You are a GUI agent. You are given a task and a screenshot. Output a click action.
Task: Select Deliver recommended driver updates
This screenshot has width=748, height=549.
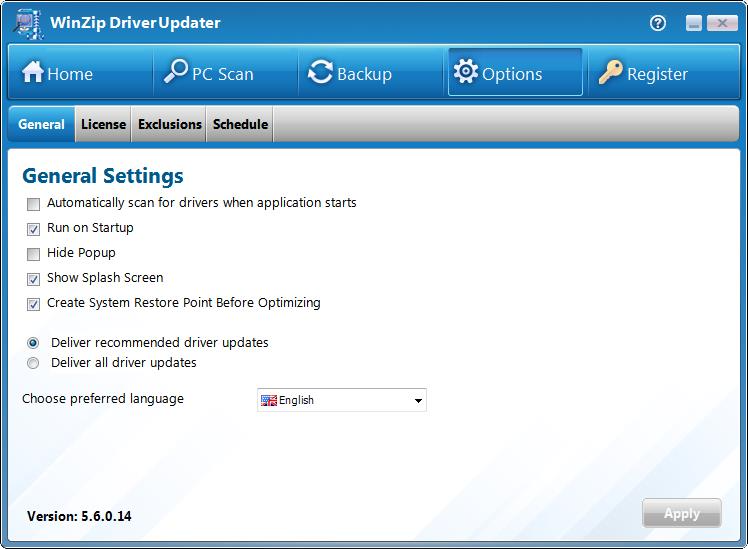pyautogui.click(x=33, y=343)
